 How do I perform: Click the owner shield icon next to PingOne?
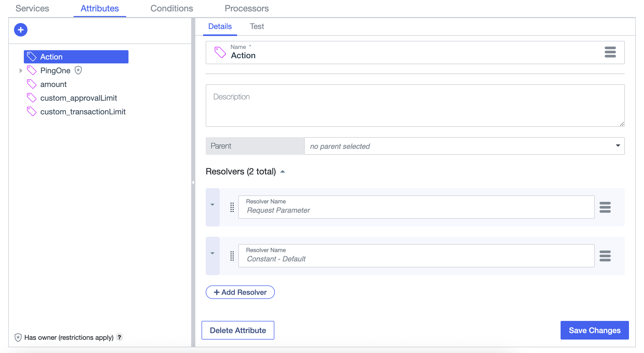click(x=78, y=70)
